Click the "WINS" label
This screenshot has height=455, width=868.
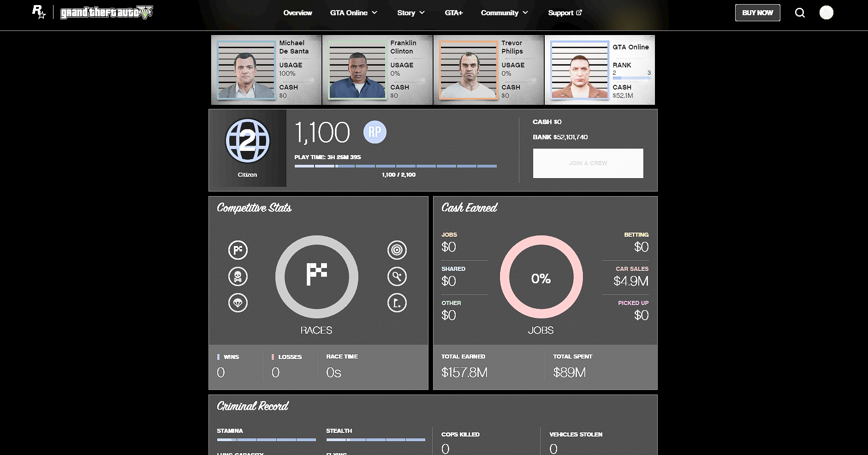coord(231,357)
